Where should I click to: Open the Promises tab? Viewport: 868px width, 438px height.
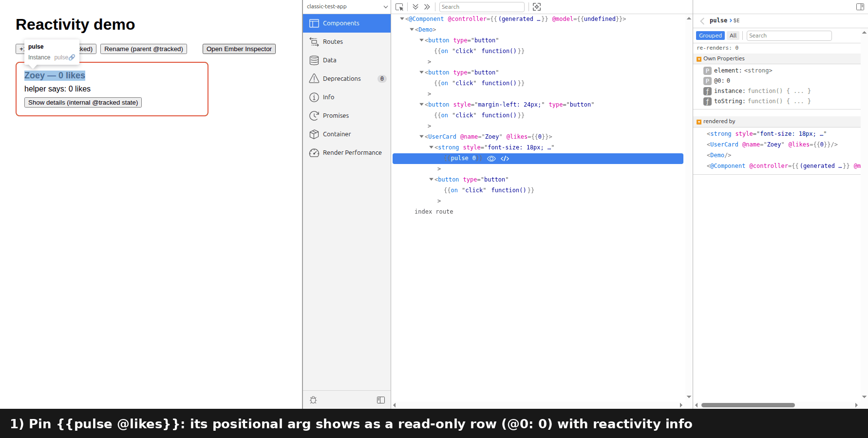(347, 116)
